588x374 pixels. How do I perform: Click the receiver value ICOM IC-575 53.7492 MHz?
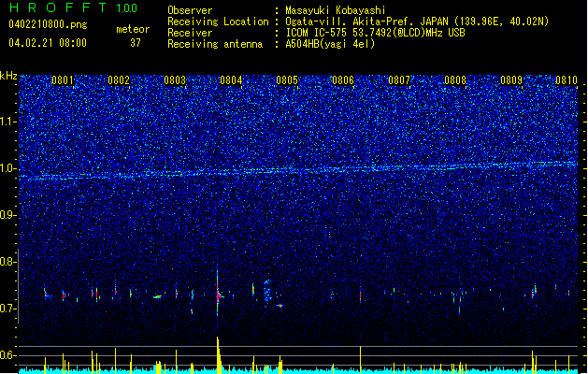[375, 33]
